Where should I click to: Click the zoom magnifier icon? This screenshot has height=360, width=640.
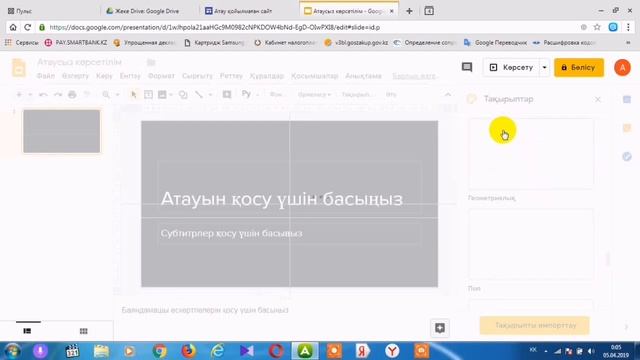coord(106,95)
